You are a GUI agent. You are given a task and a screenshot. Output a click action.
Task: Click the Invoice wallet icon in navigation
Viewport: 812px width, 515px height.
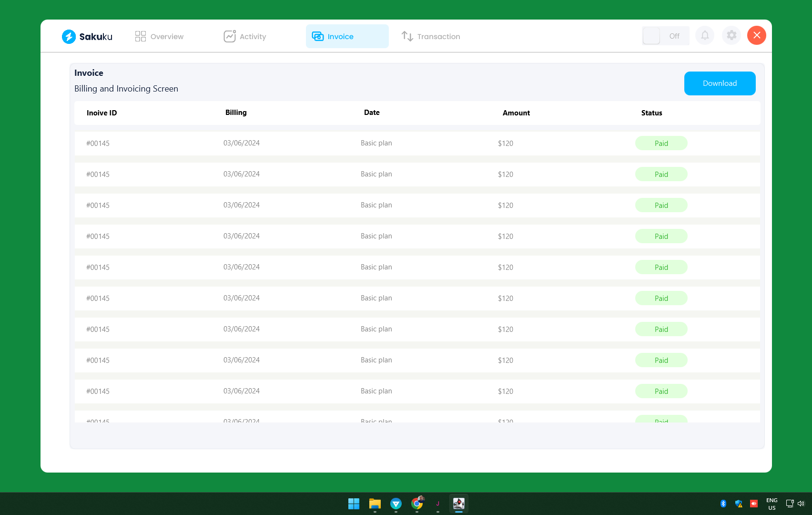click(317, 36)
